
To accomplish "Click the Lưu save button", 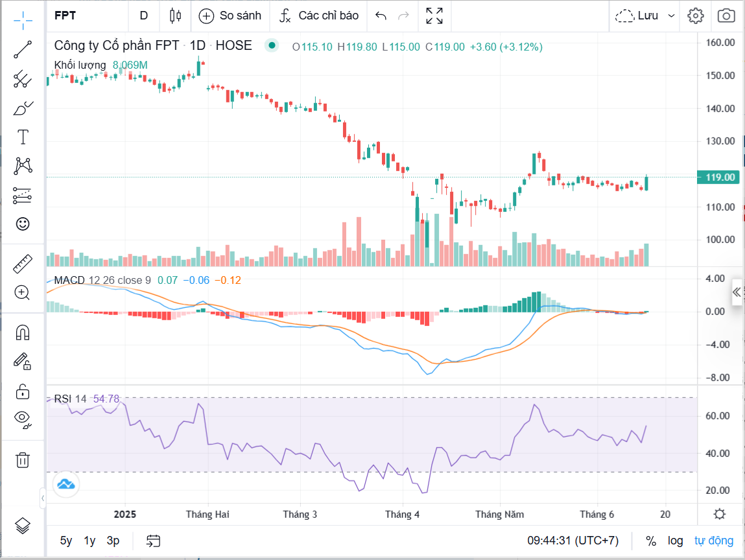I will tap(637, 16).
